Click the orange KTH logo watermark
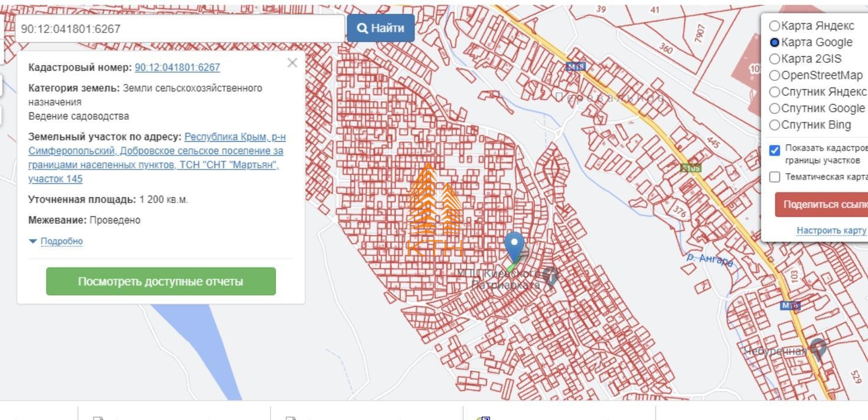Image resolution: width=868 pixels, height=420 pixels. pos(434,213)
